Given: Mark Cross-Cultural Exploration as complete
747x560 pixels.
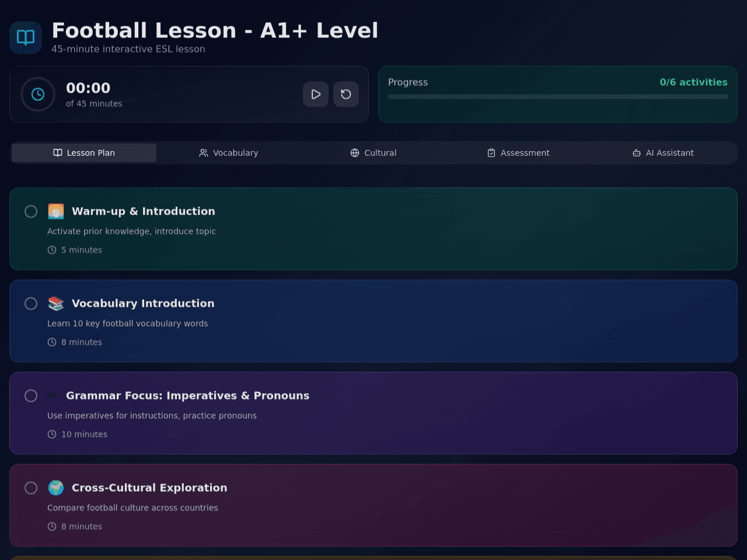Looking at the screenshot, I should (x=31, y=488).
